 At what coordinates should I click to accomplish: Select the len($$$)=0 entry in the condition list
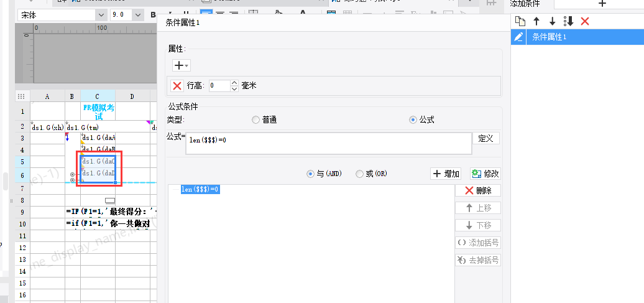(x=200, y=189)
